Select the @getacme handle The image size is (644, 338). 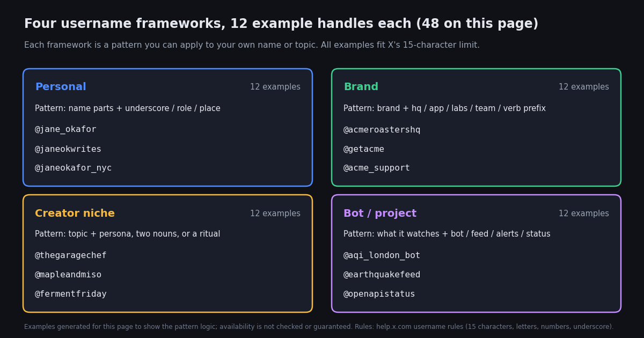pos(364,149)
